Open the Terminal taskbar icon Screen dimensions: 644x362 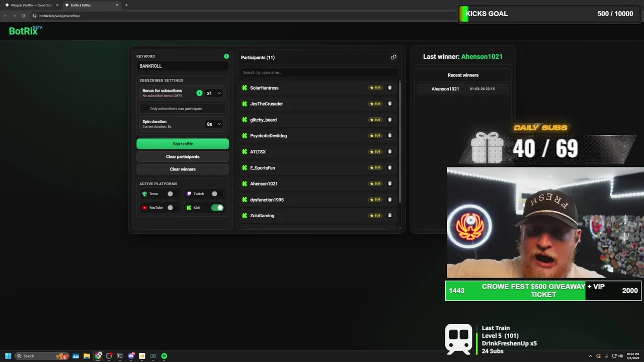pyautogui.click(x=120, y=356)
